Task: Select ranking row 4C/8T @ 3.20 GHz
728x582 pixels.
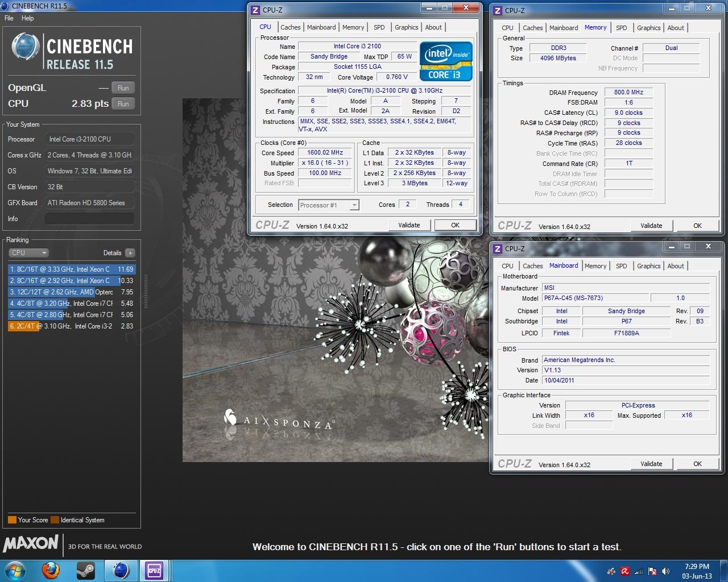Action: (x=72, y=304)
